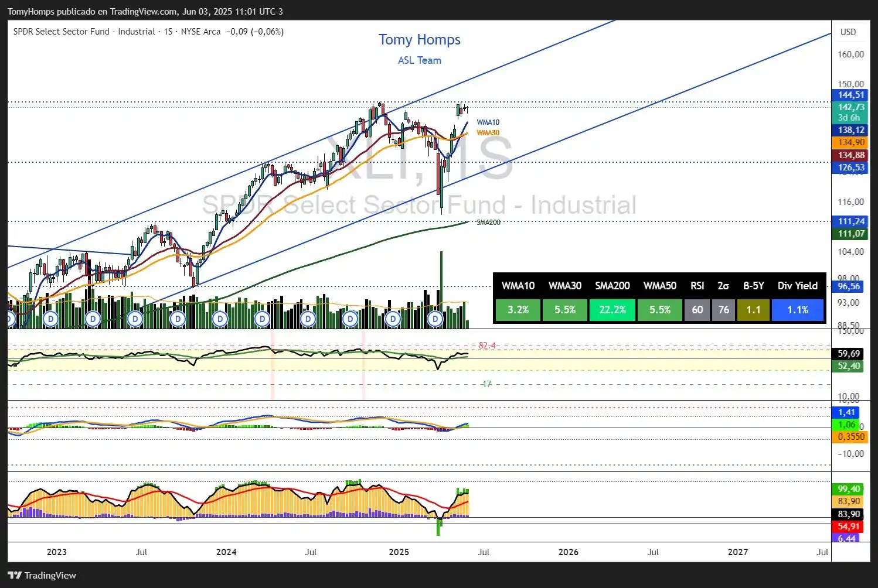Click the 3.2% green table cell
The image size is (878, 588).
518,310
